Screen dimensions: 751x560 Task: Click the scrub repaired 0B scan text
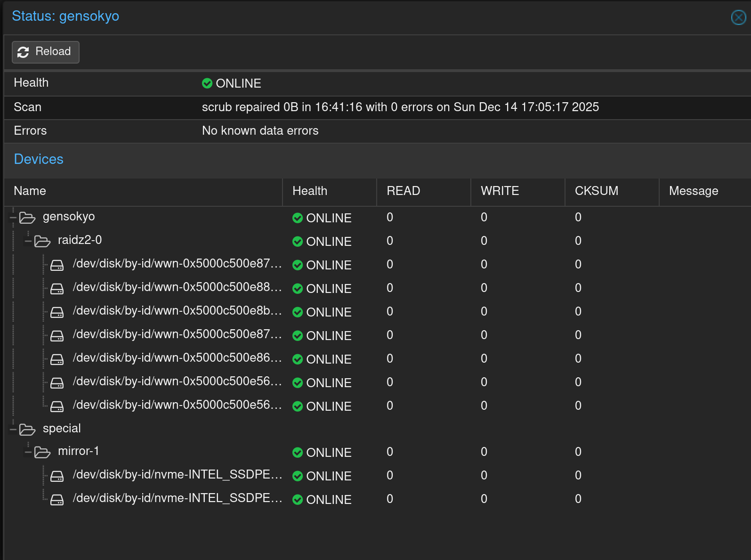400,107
